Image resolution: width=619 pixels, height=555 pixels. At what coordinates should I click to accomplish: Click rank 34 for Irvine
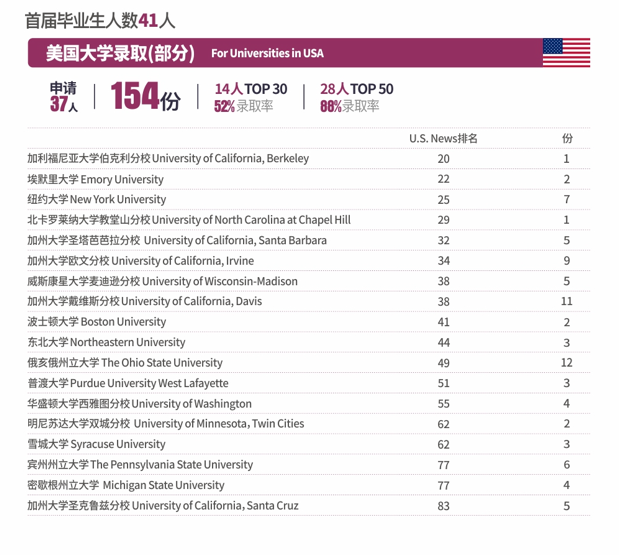coord(443,261)
